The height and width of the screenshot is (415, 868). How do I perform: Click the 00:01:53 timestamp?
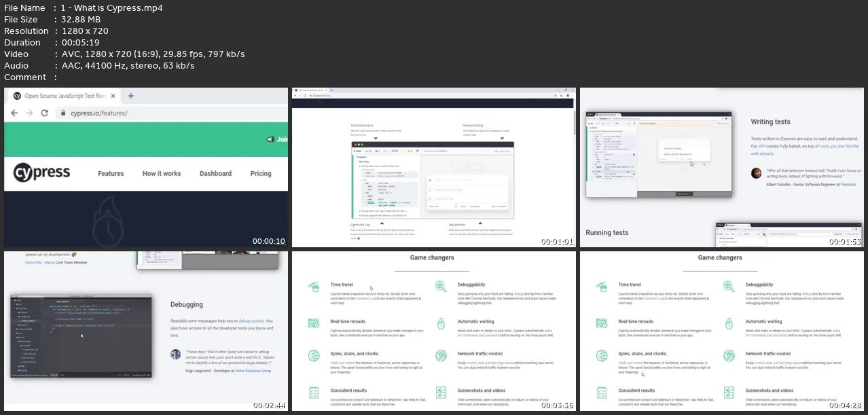[845, 241]
